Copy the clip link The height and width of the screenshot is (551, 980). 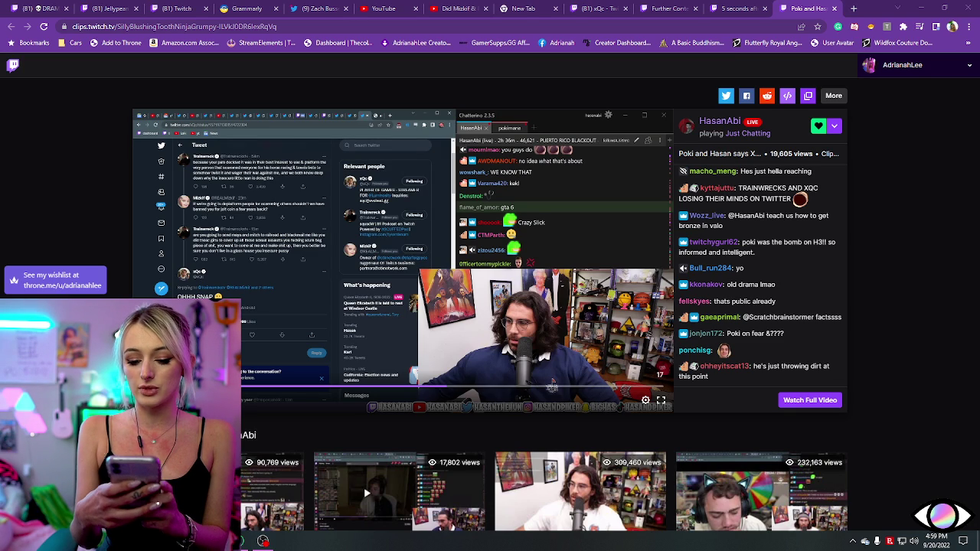click(x=808, y=96)
